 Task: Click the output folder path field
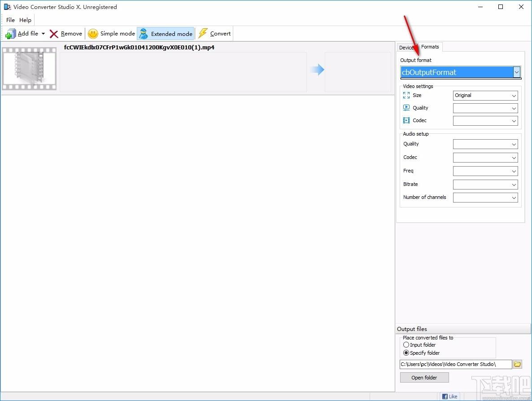click(456, 364)
